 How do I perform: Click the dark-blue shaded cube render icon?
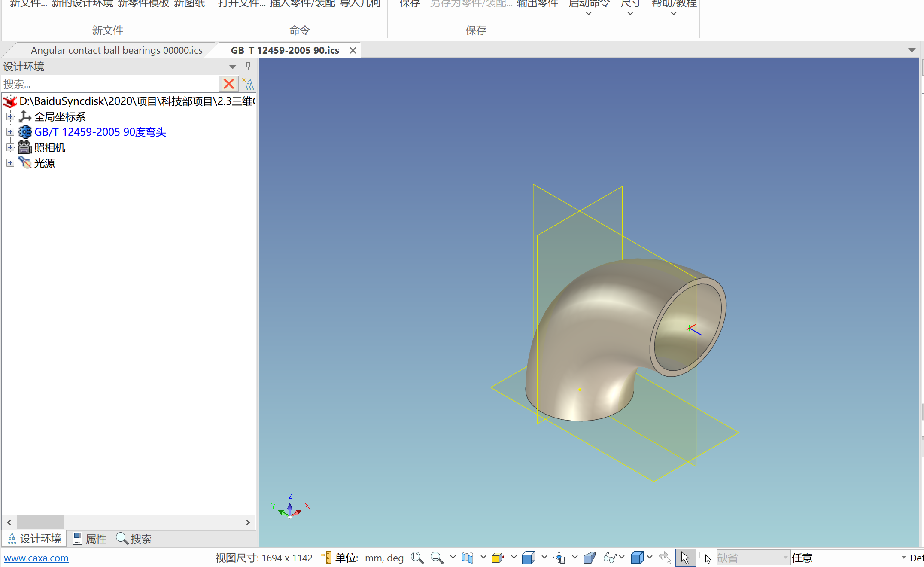point(637,558)
